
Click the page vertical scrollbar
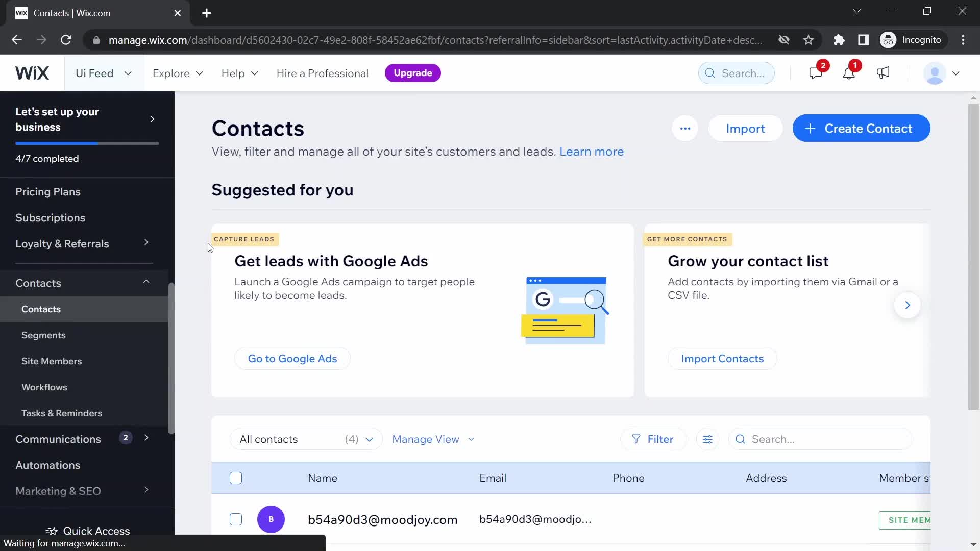coord(973,256)
